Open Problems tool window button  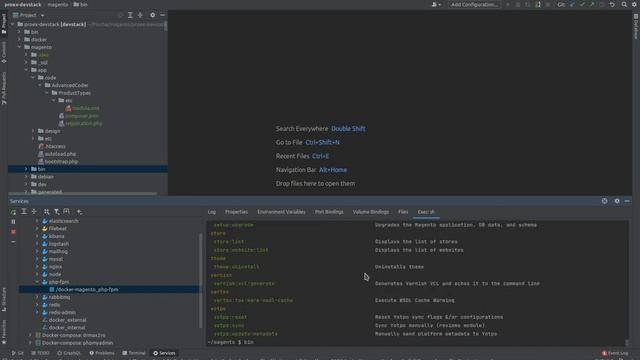(102, 353)
